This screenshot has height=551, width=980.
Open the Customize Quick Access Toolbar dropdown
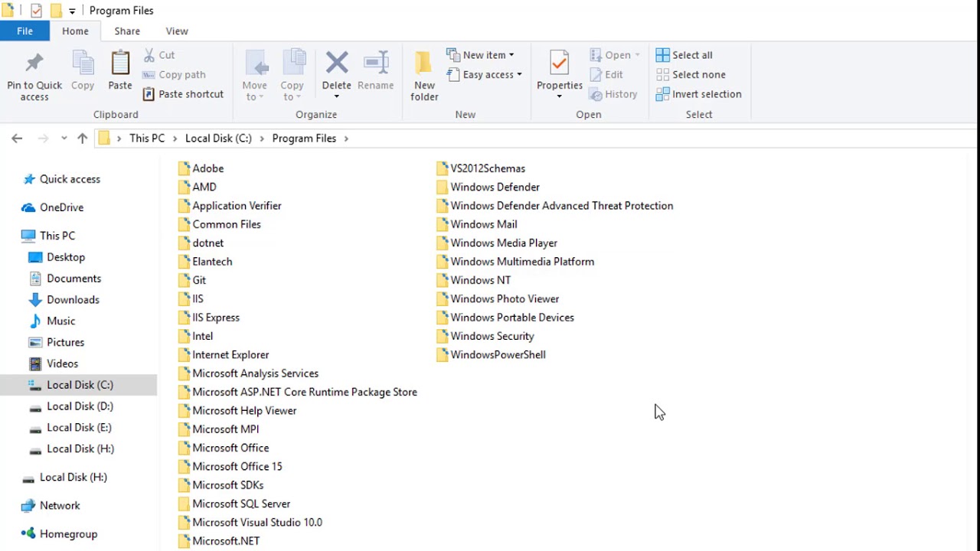tap(72, 11)
